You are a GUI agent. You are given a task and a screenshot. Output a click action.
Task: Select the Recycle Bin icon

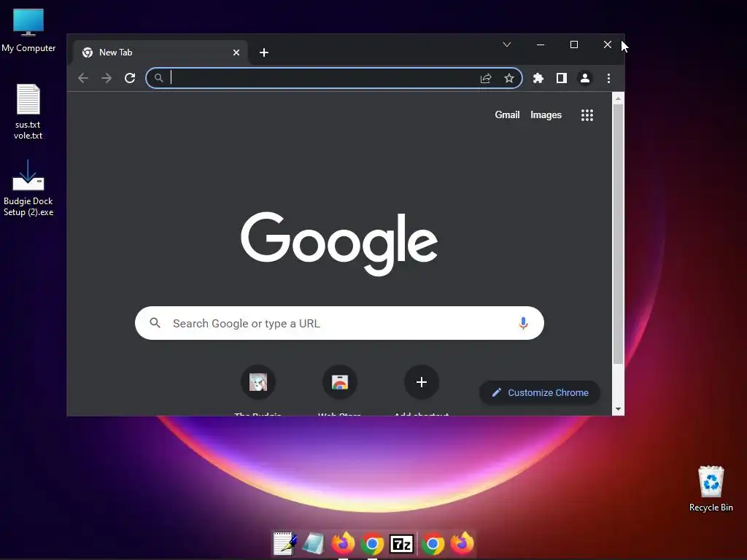[x=711, y=489]
